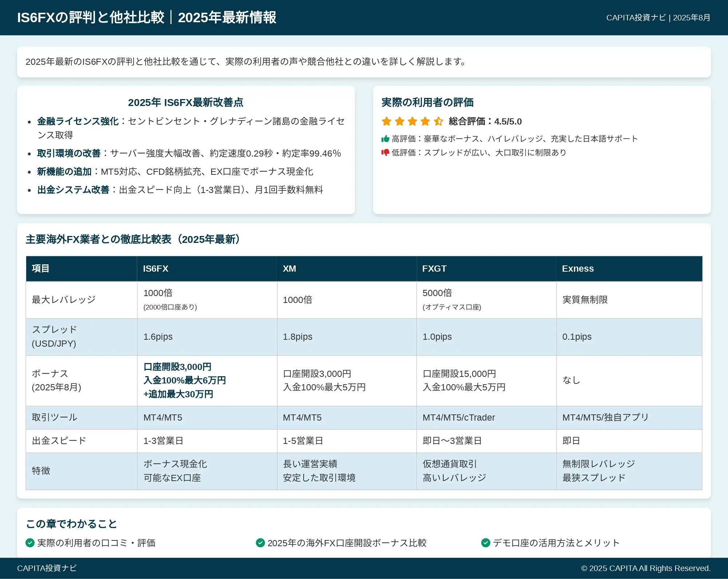Click the MT4/MT5/cTrader cell

[486, 418]
